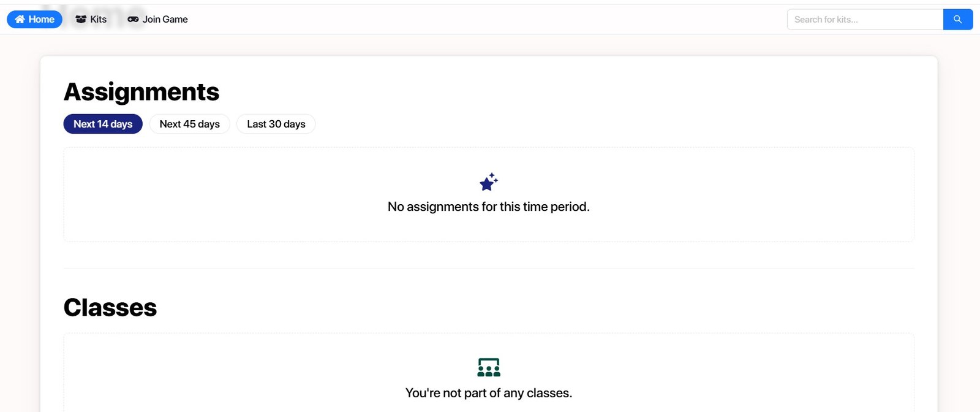
Task: Click the Search for kits input field
Action: [865, 20]
